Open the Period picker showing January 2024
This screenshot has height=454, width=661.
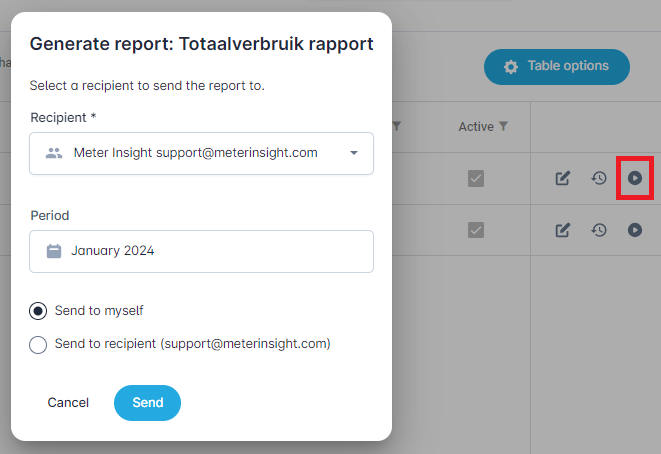pos(201,251)
